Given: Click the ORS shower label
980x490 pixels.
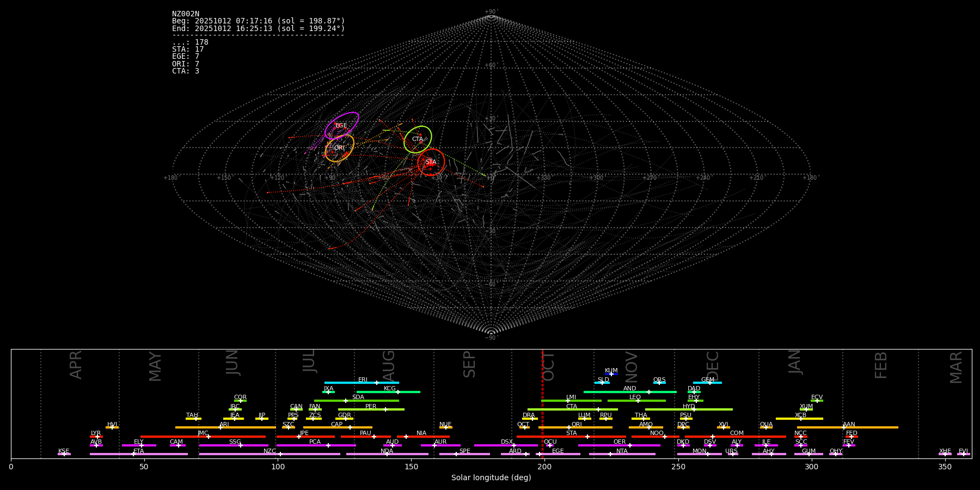Looking at the screenshot, I should 659,380.
